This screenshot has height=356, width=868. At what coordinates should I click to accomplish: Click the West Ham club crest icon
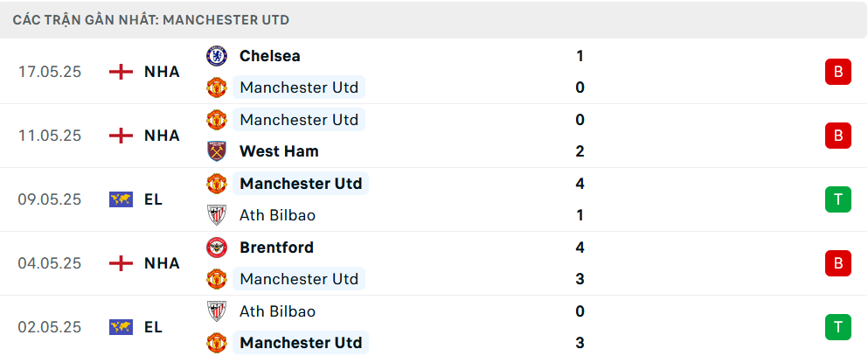(217, 151)
